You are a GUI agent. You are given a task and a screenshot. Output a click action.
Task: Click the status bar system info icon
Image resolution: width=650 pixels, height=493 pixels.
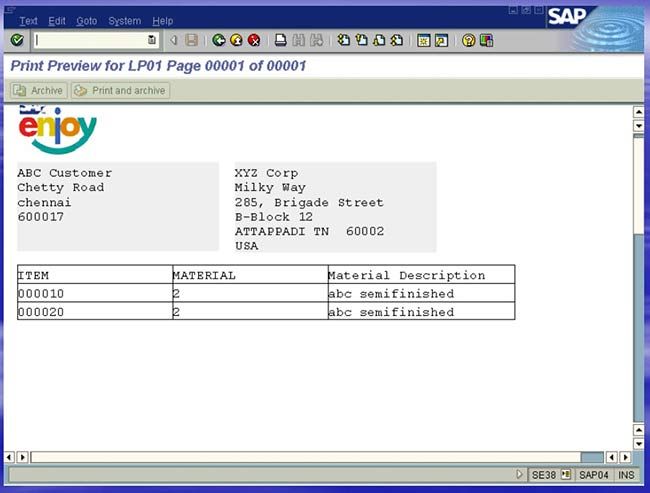566,474
